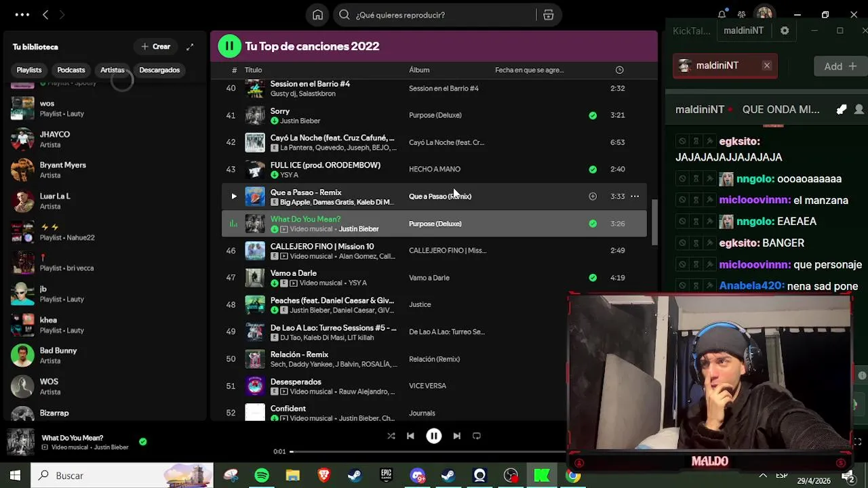Filter library by Artistas

tap(113, 70)
